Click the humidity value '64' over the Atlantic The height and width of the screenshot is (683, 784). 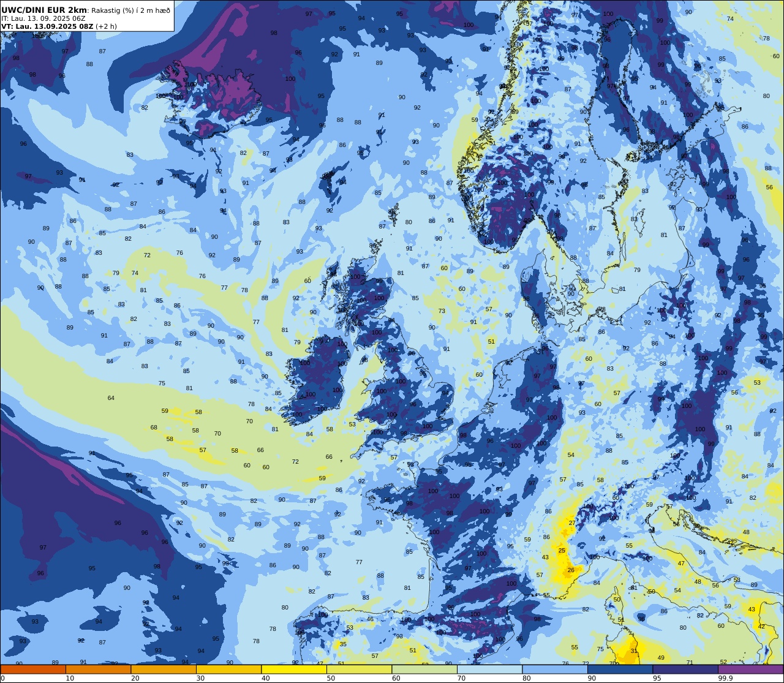(x=111, y=398)
